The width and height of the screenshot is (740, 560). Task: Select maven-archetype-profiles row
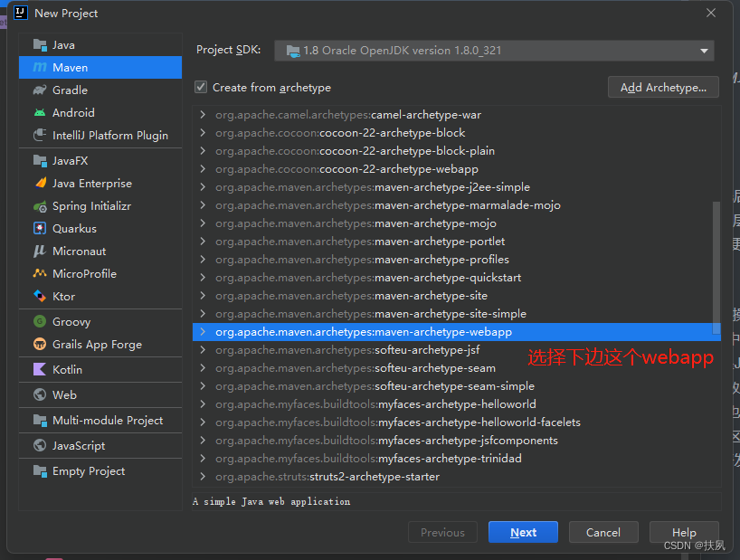coord(456,260)
